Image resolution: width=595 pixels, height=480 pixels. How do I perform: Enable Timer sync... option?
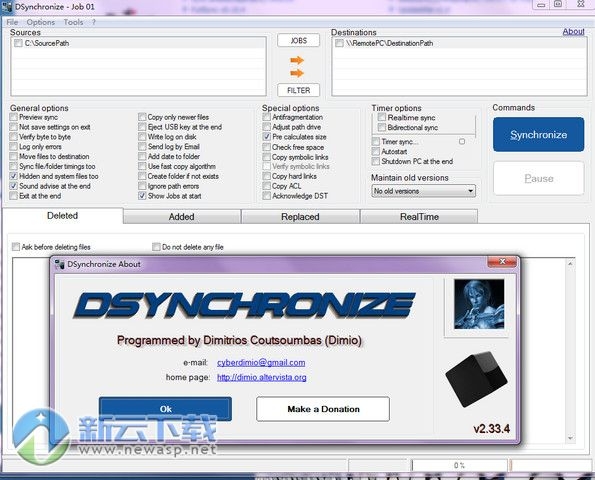click(376, 142)
